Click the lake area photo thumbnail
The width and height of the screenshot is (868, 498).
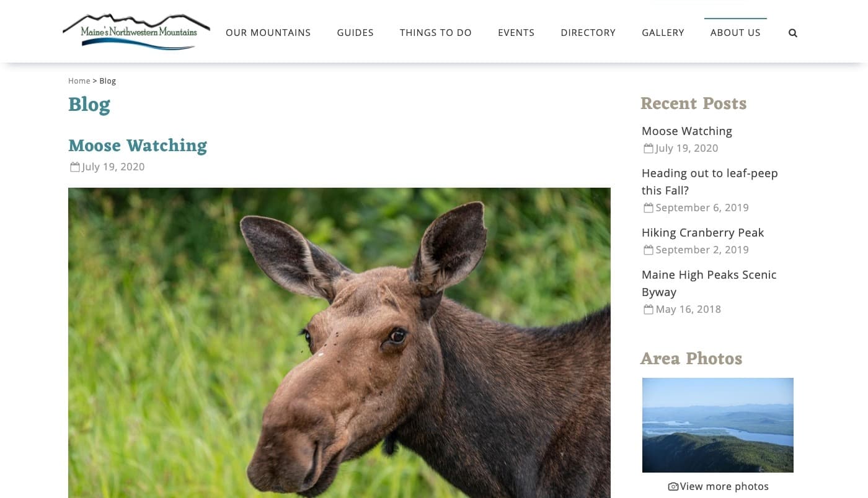click(718, 425)
